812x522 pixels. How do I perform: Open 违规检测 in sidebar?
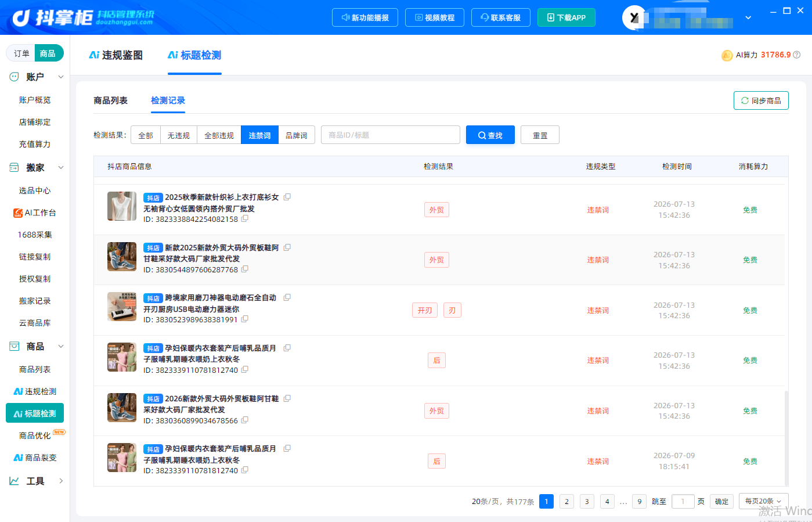[x=35, y=391]
